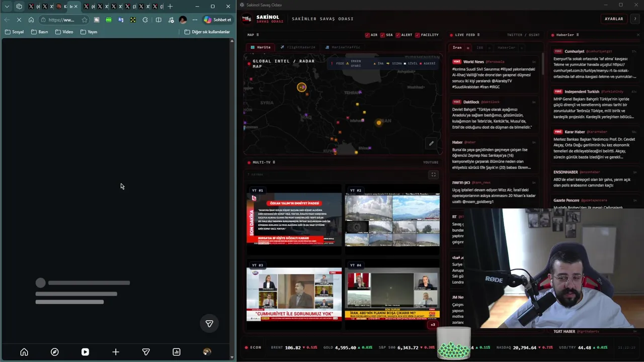Image resolution: width=644 pixels, height=362 pixels.
Task: Open the browser workspaces icon
Action: pyautogui.click(x=19, y=7)
